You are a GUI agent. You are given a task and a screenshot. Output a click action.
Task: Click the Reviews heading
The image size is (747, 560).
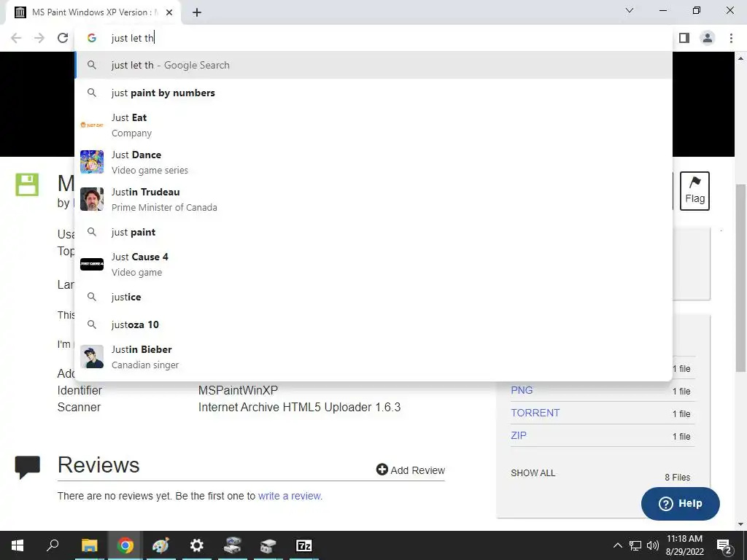point(98,464)
